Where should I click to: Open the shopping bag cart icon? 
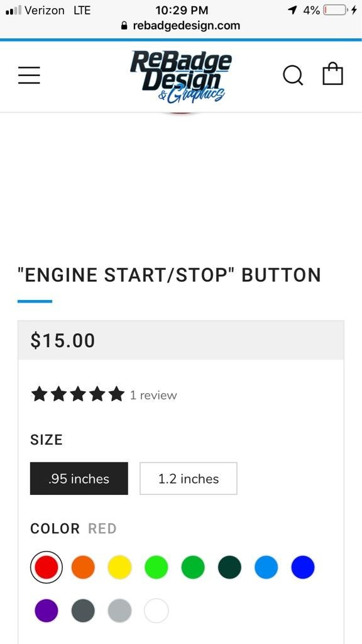[x=334, y=74]
